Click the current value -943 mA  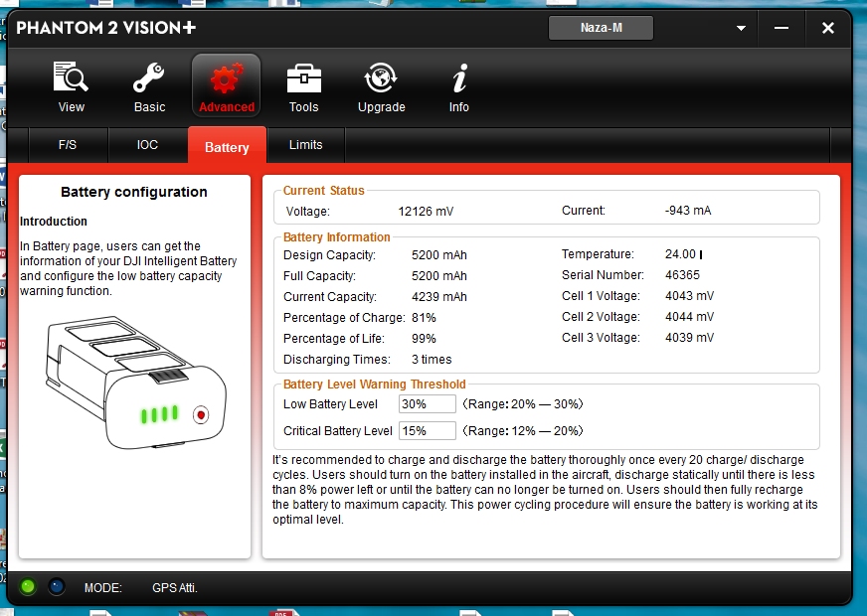[x=688, y=211]
